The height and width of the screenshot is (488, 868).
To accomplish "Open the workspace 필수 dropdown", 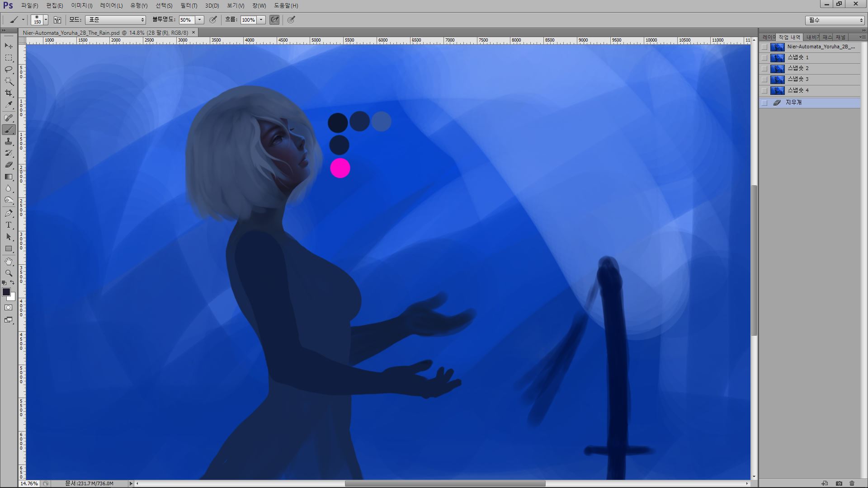I will 835,20.
